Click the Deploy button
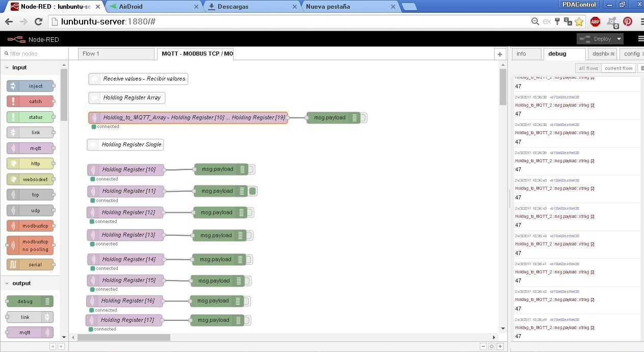 pyautogui.click(x=600, y=39)
